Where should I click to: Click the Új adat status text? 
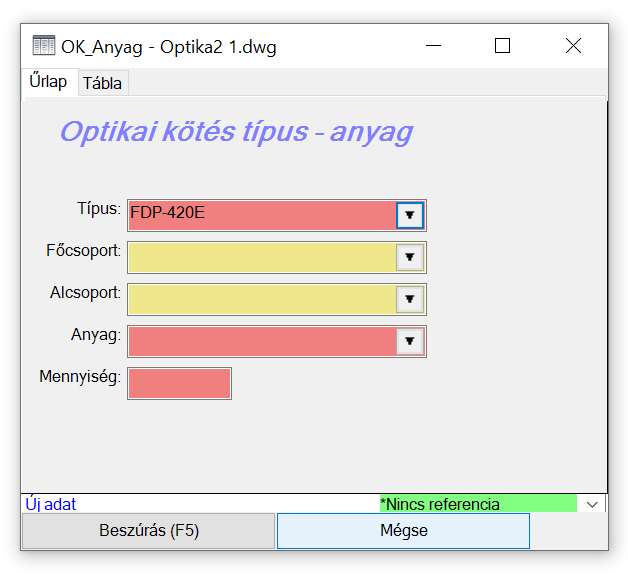(51, 504)
